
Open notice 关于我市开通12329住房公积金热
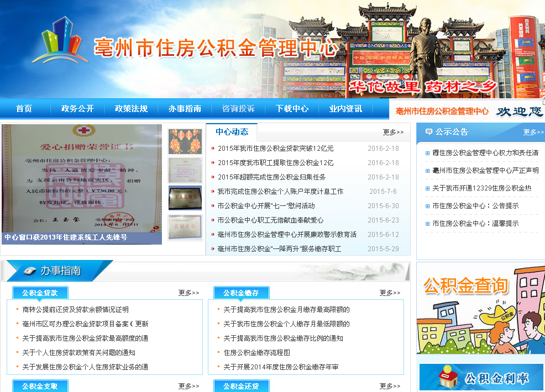pyautogui.click(x=482, y=188)
